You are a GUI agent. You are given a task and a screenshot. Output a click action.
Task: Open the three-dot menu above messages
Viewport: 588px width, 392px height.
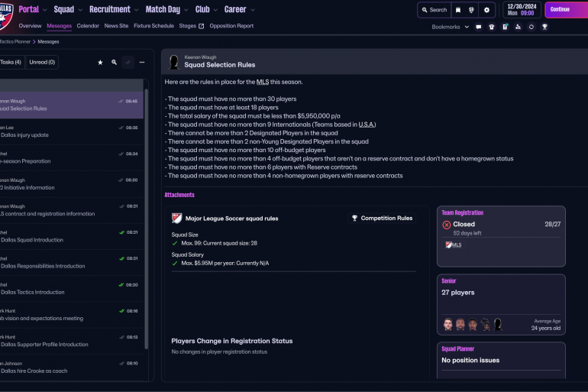click(142, 63)
